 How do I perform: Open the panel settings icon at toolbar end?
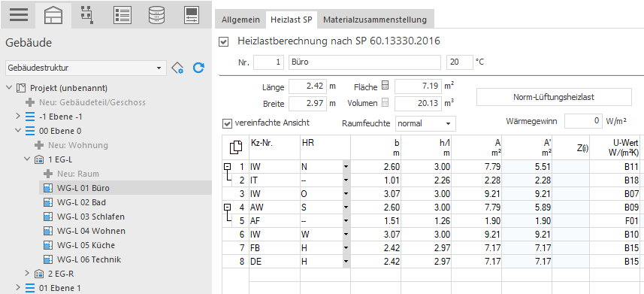[x=192, y=14]
